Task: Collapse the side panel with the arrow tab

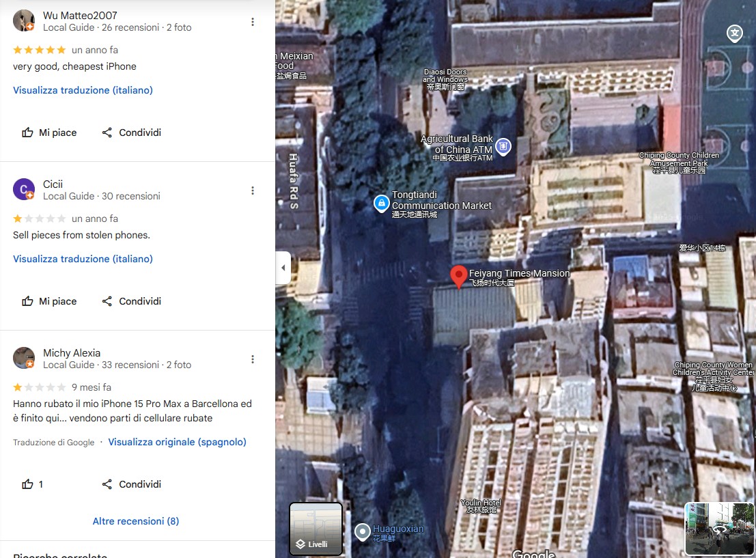Action: pyautogui.click(x=283, y=268)
